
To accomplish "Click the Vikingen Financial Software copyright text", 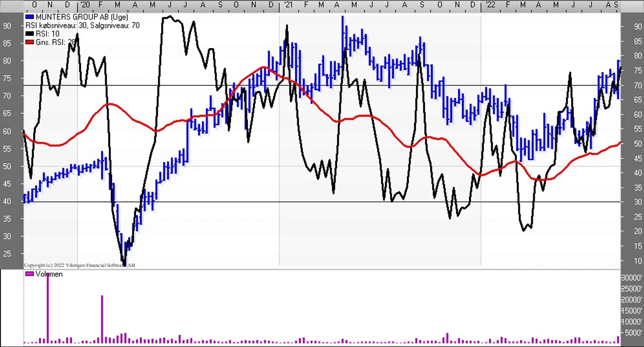I will point(79,265).
